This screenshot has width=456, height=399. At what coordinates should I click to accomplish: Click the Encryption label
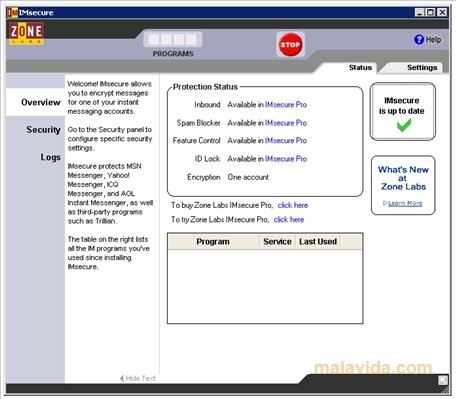pos(204,177)
